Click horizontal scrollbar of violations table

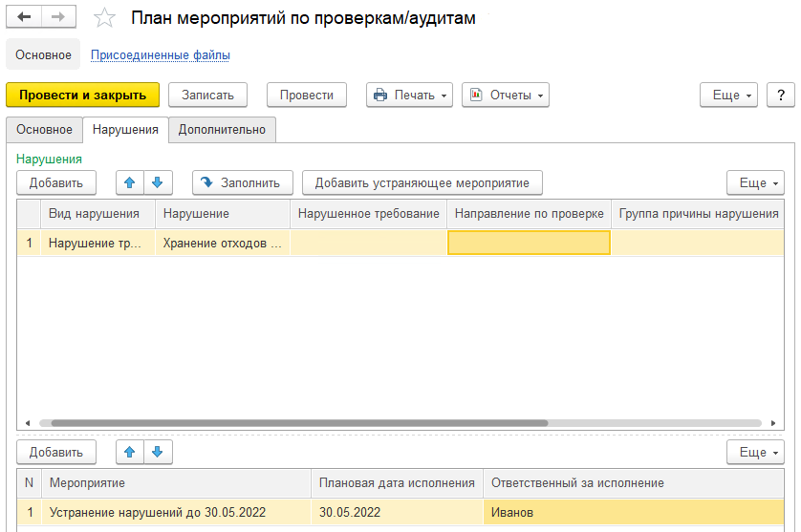tap(299, 423)
